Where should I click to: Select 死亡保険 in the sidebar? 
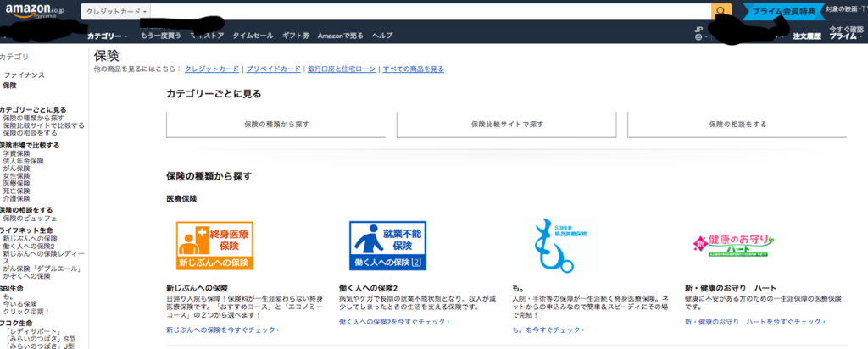pos(17,191)
